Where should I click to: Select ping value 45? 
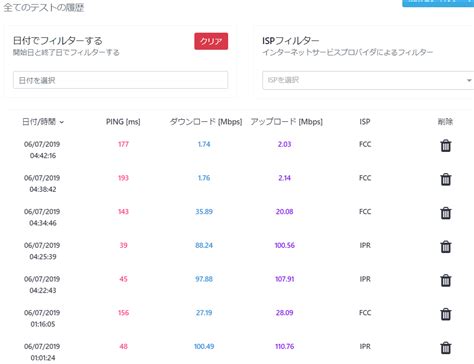click(123, 279)
